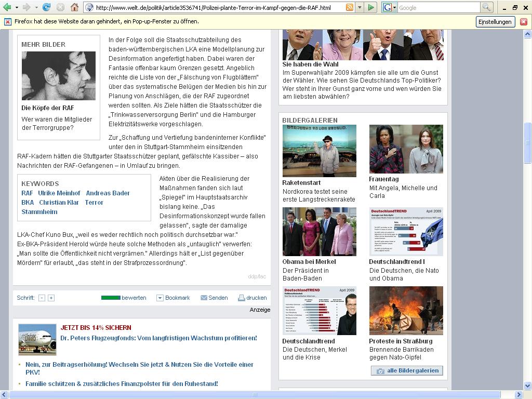
Task: Close the pop-up notification bar
Action: 524,22
